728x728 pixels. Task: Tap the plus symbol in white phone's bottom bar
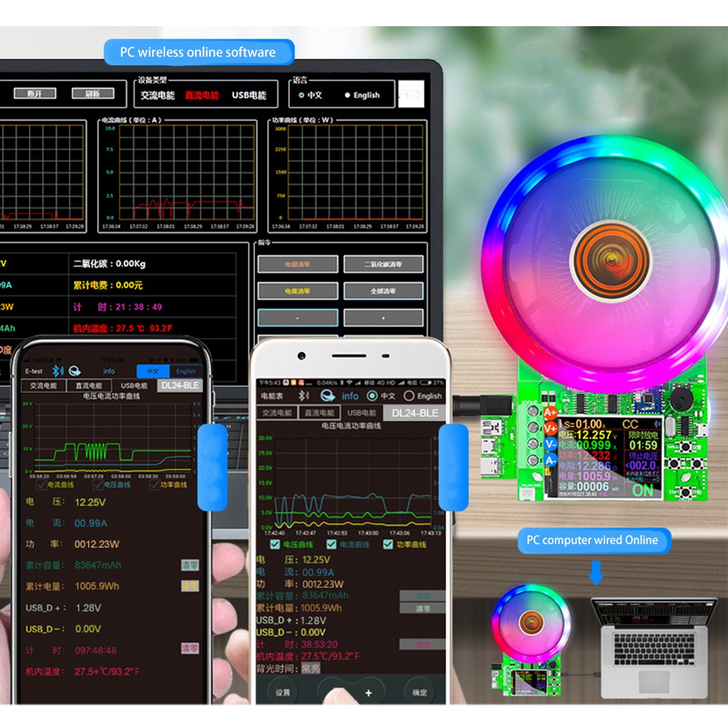369,692
